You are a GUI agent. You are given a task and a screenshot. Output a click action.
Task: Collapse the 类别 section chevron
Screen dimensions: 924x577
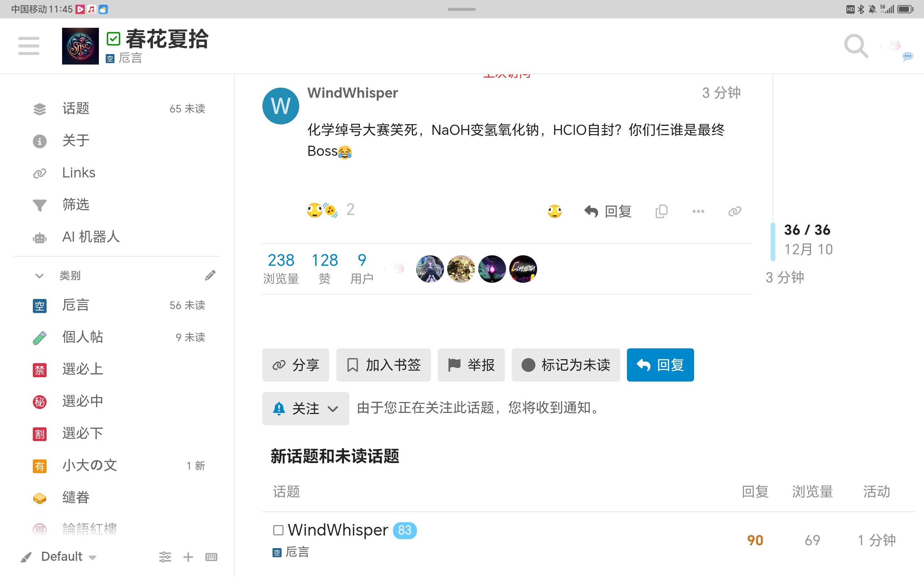(39, 276)
